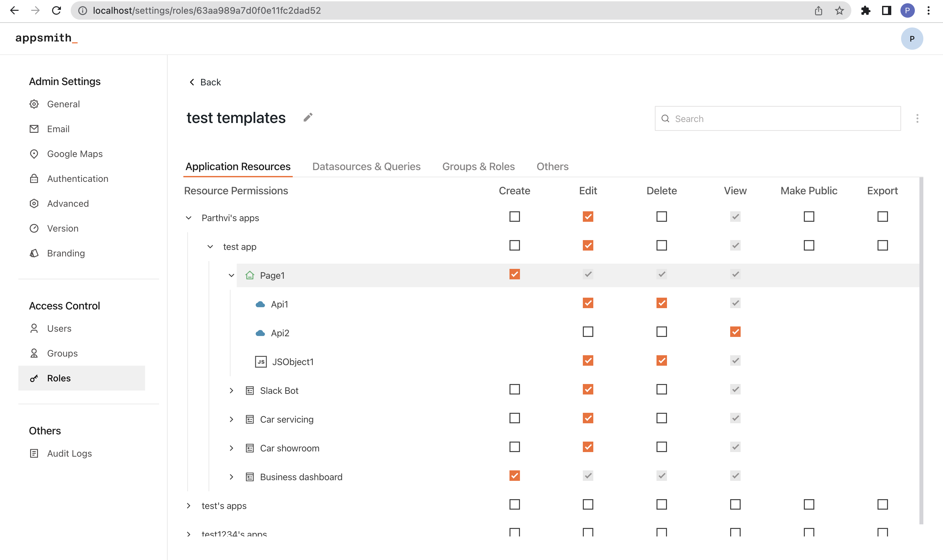Image resolution: width=943 pixels, height=560 pixels.
Task: Uncheck the View checkbox for Api2
Action: tap(735, 332)
